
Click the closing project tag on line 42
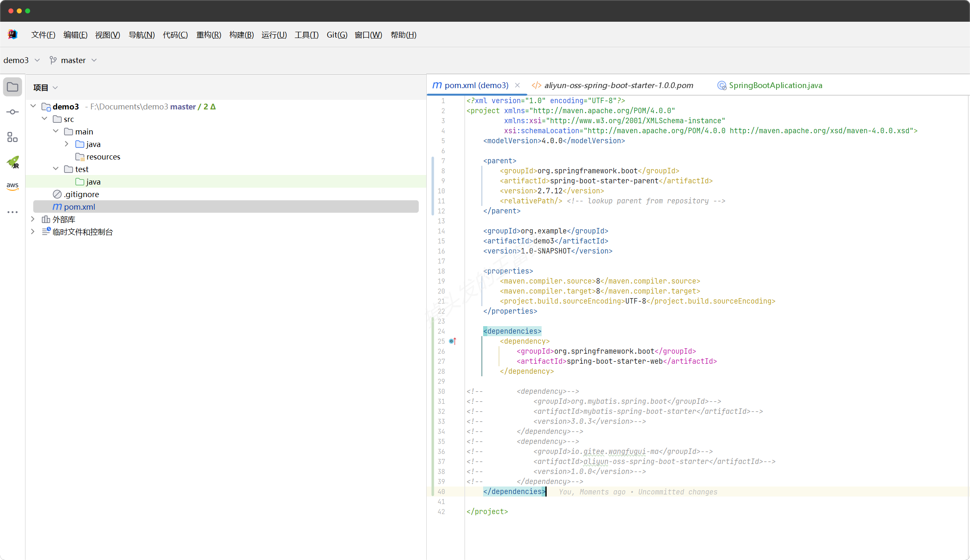click(x=487, y=512)
